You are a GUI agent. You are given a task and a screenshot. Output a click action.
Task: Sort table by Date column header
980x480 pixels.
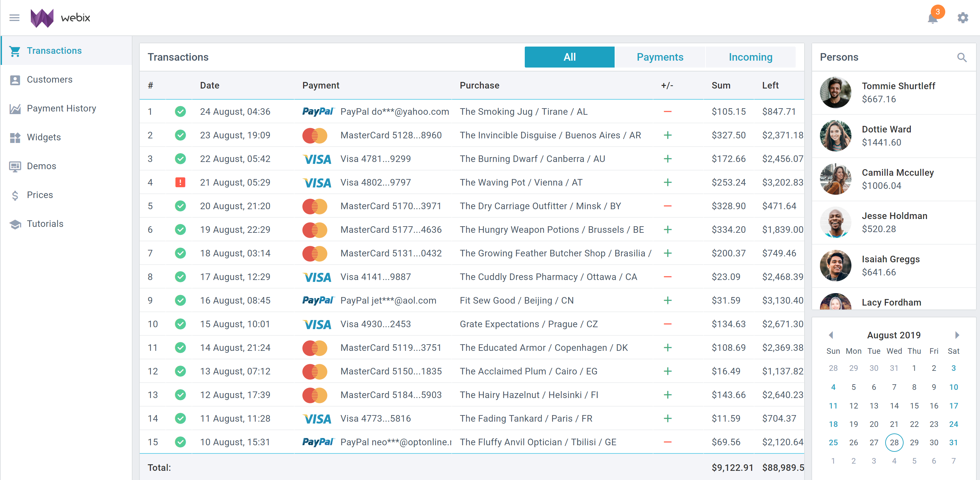pyautogui.click(x=210, y=86)
